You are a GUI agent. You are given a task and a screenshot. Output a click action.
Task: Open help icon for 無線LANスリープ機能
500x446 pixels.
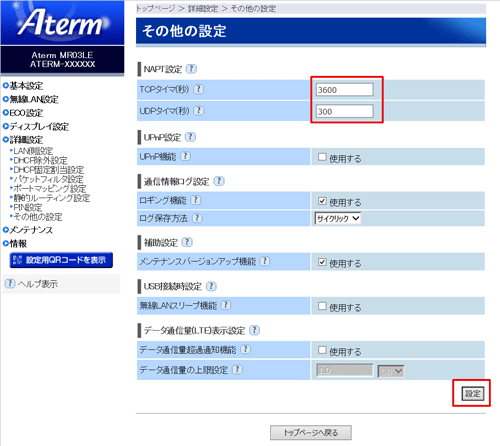click(226, 305)
